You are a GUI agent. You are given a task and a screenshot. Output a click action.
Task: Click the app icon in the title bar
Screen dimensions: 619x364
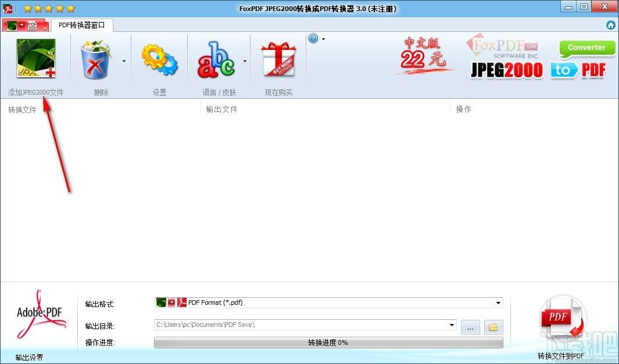pyautogui.click(x=8, y=8)
